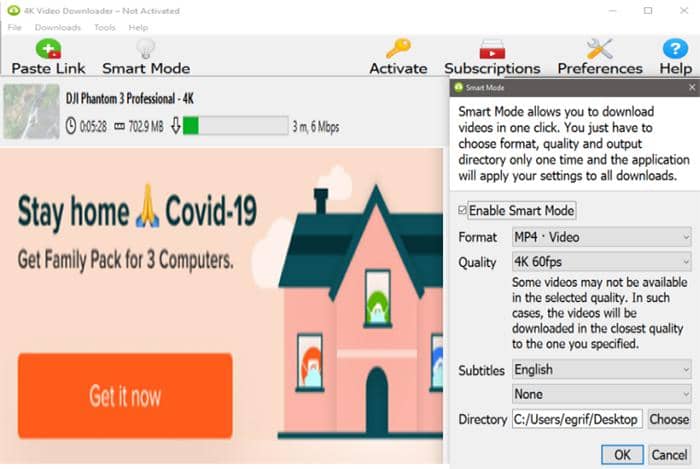Image resolution: width=700 pixels, height=469 pixels.
Task: Click the Help question mark icon
Action: (x=675, y=48)
